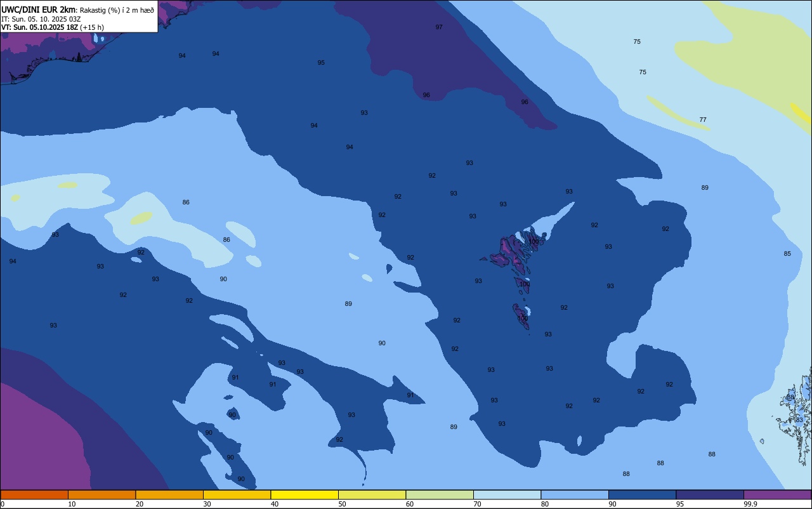812x509 pixels.
Task: Click the 0–10 dark orange legend swatch
Action: click(34, 494)
